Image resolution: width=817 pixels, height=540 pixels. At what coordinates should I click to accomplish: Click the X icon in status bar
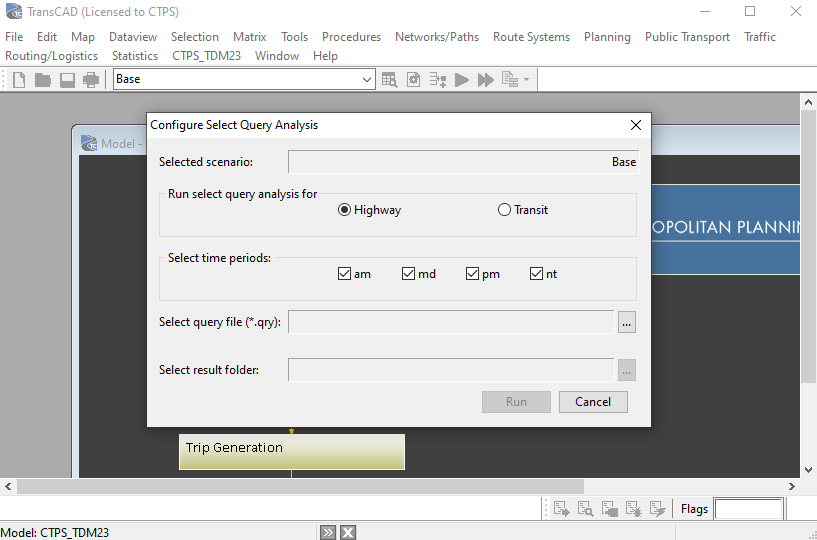[348, 532]
